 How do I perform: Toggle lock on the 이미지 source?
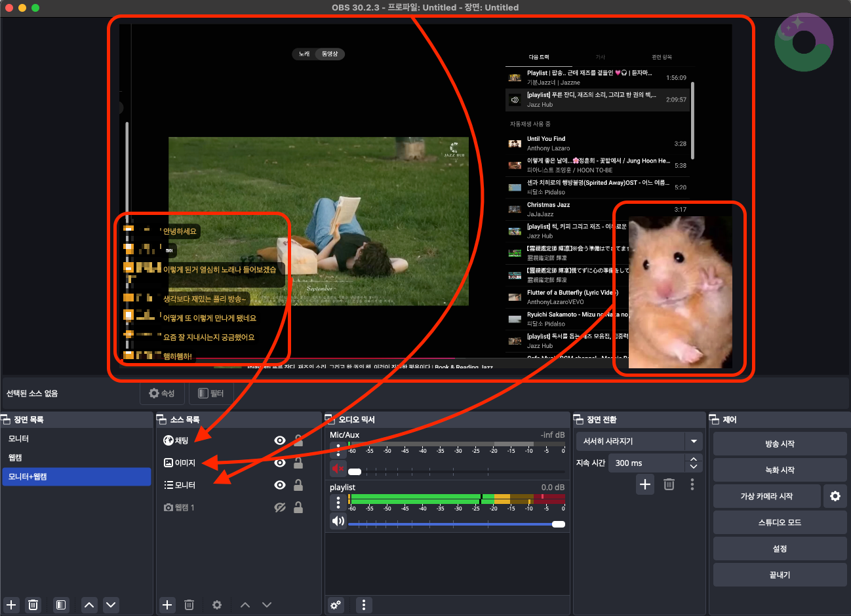coord(298,463)
